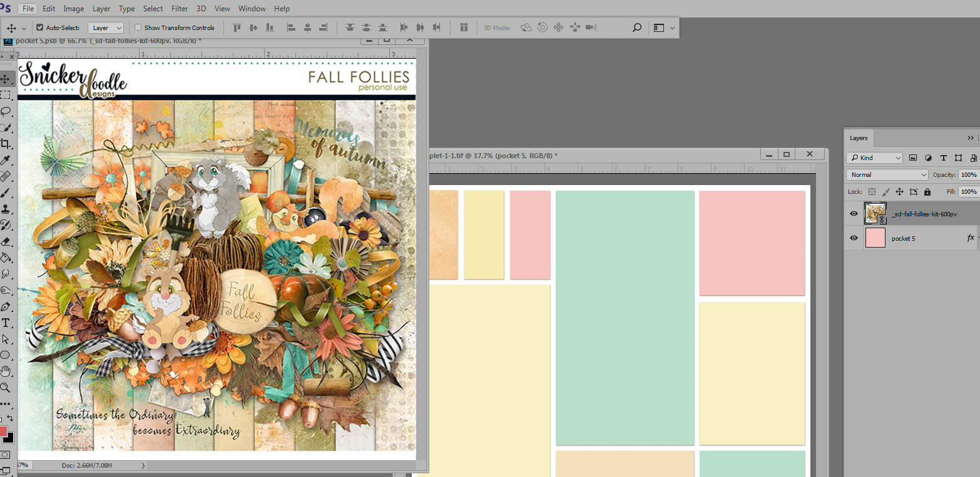Viewport: 980px width, 477px height.
Task: Toggle lock transparent pixels
Action: pyautogui.click(x=872, y=192)
